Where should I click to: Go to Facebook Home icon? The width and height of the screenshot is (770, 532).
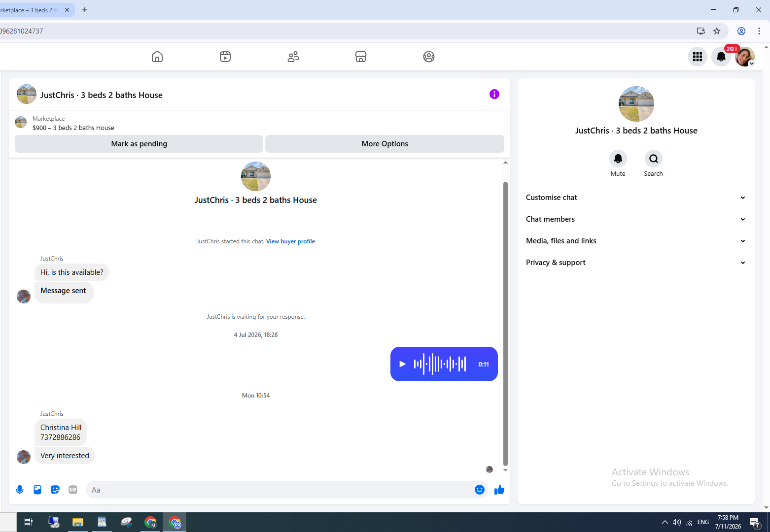(x=157, y=57)
